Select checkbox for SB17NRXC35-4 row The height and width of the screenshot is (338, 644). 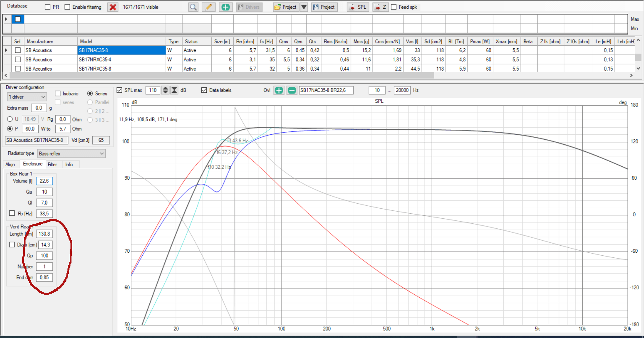coord(18,59)
